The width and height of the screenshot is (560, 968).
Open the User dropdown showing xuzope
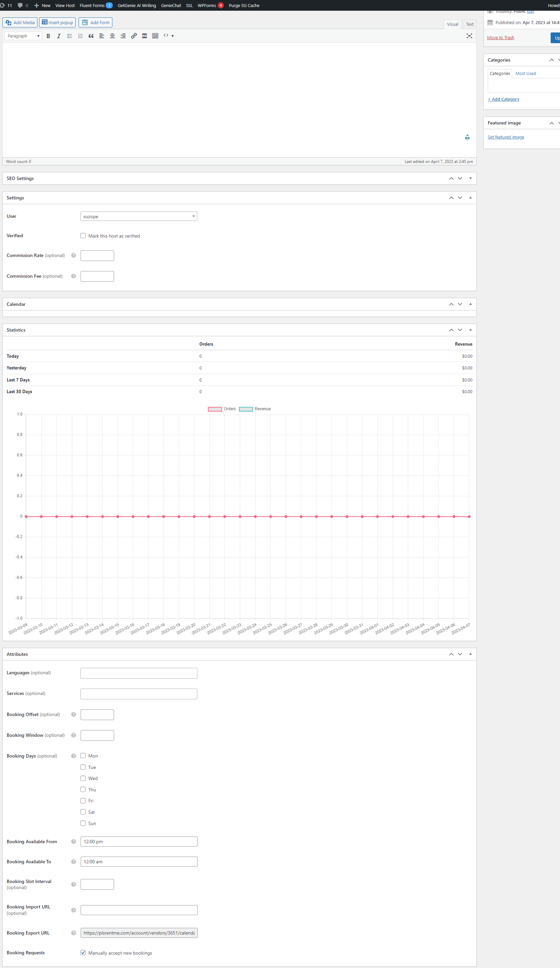point(138,216)
